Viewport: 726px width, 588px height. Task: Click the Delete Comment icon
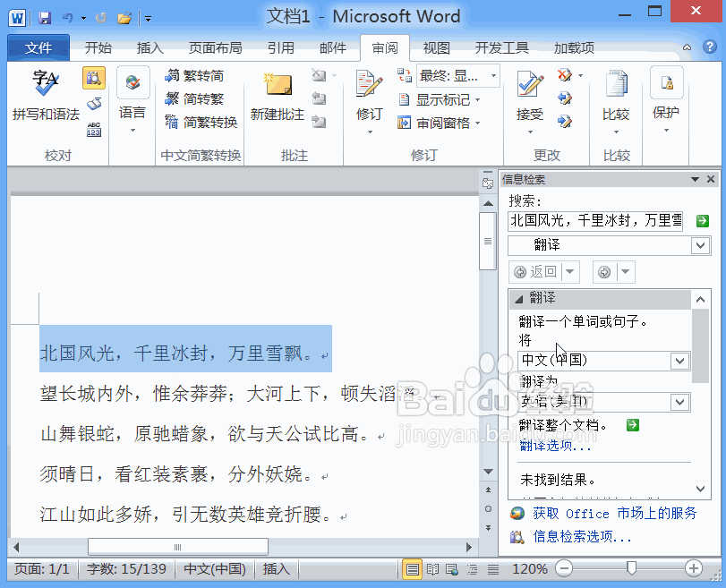(320, 75)
